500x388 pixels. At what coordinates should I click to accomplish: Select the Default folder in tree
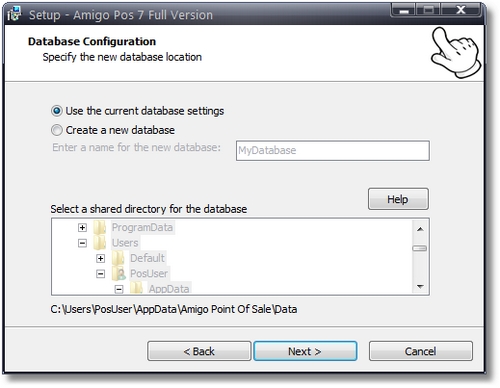147,258
